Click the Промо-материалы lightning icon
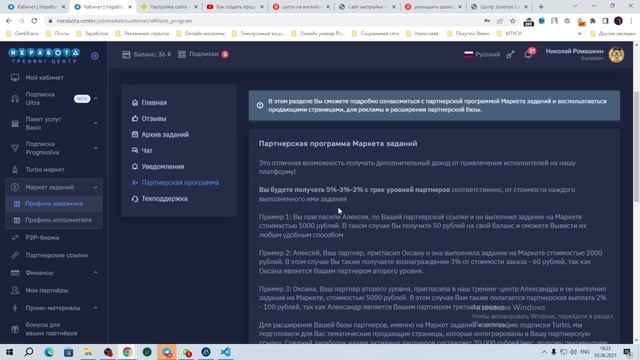 pos(15,308)
